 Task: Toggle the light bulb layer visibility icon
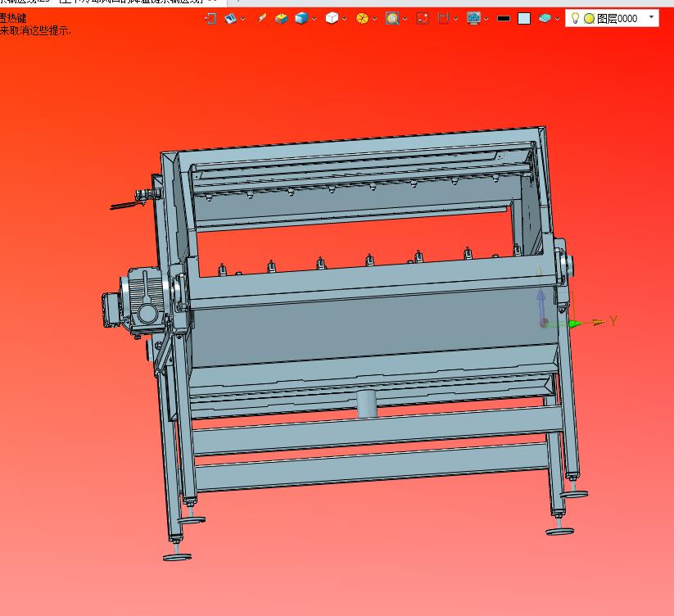575,18
